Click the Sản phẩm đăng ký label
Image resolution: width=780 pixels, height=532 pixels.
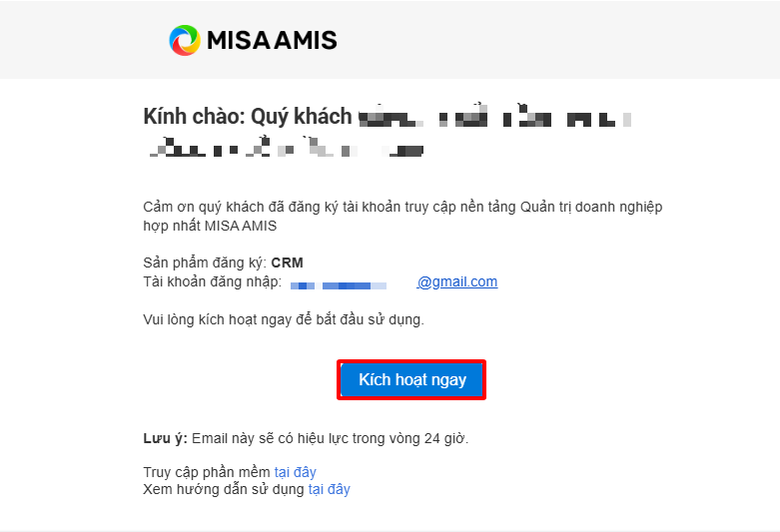pos(205,263)
